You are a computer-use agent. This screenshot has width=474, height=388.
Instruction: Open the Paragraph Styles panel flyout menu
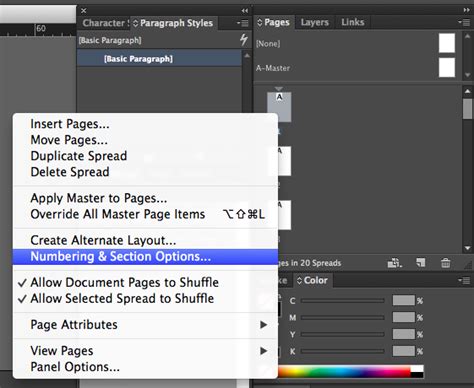pyautogui.click(x=243, y=23)
